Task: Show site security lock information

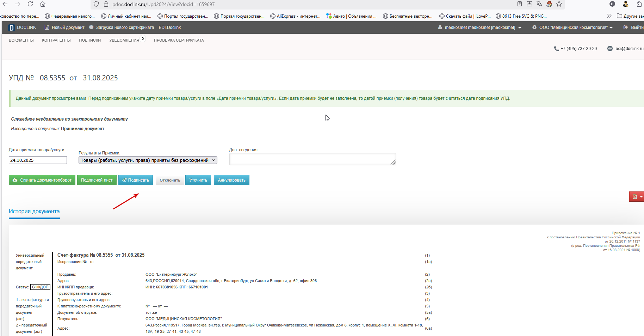Action: (x=106, y=4)
